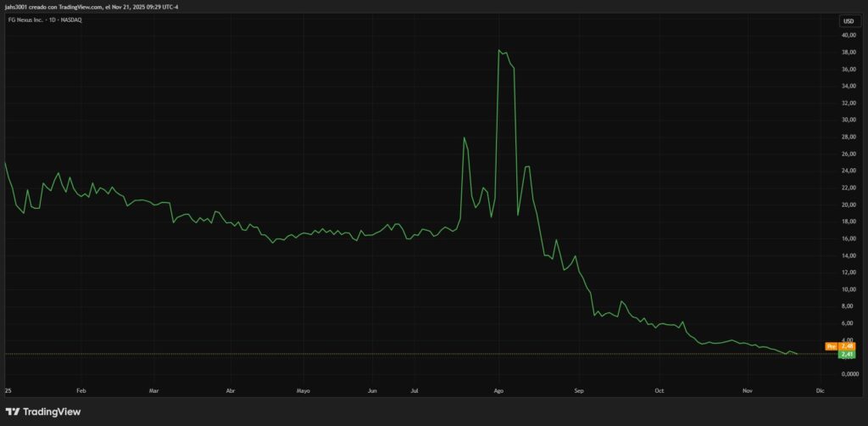Click the 'Jun' time axis label

tap(373, 390)
